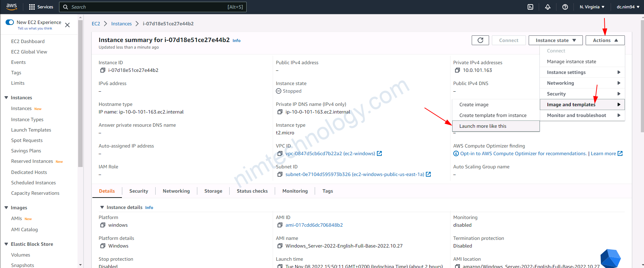The height and width of the screenshot is (268, 644).
Task: Copy the Platform value windows
Action: [x=103, y=225]
